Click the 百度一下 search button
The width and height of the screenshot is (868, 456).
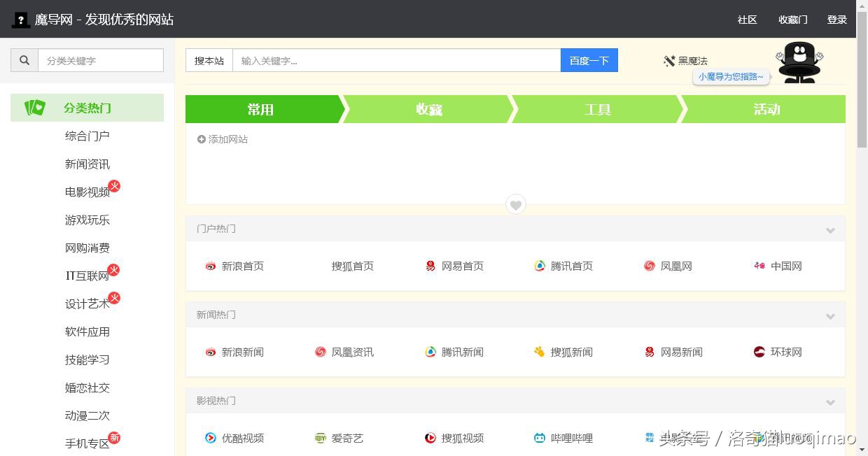[x=589, y=60]
